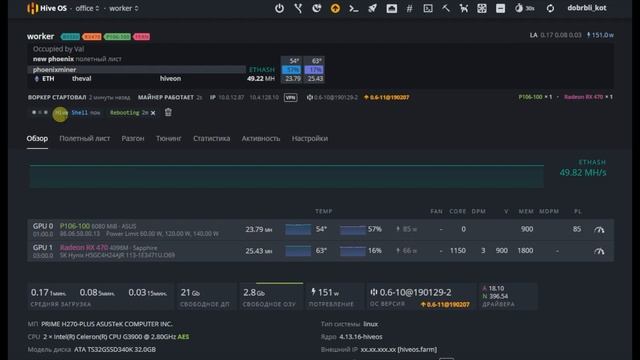Open the Активность tab
This screenshot has height=360, width=640.
260,139
